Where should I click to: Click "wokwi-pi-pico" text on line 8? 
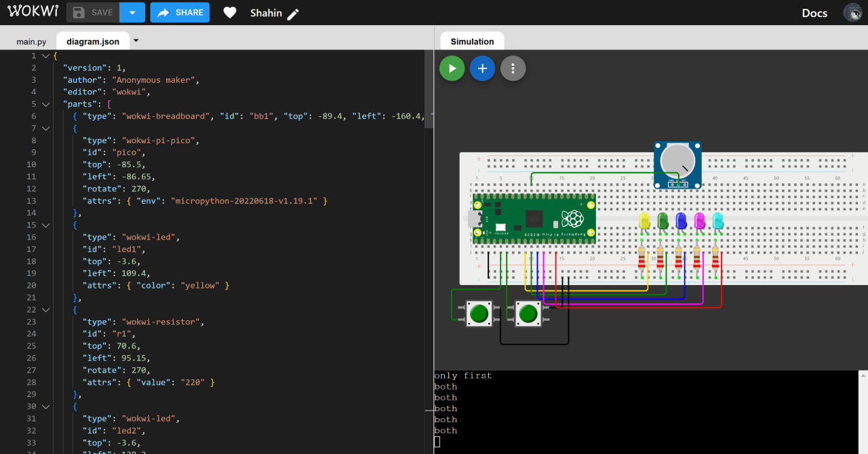tap(161, 140)
